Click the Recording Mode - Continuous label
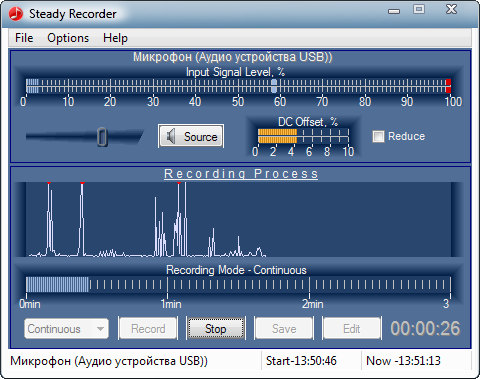The height and width of the screenshot is (379, 480). coord(236,270)
